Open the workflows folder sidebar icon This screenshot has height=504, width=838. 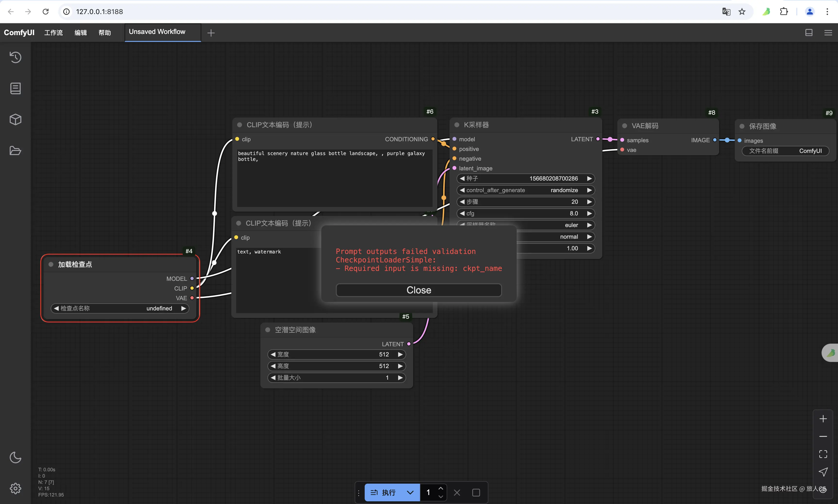pos(15,150)
